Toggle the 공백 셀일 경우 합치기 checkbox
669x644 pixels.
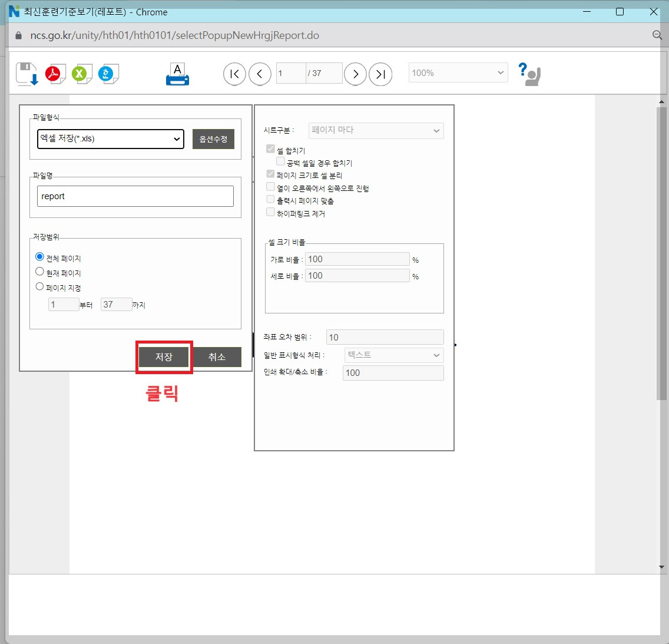[280, 161]
